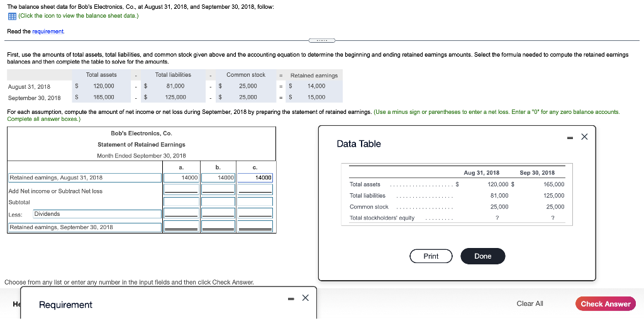This screenshot has height=321, width=644.
Task: Click column c Subtotal input field
Action: click(255, 202)
